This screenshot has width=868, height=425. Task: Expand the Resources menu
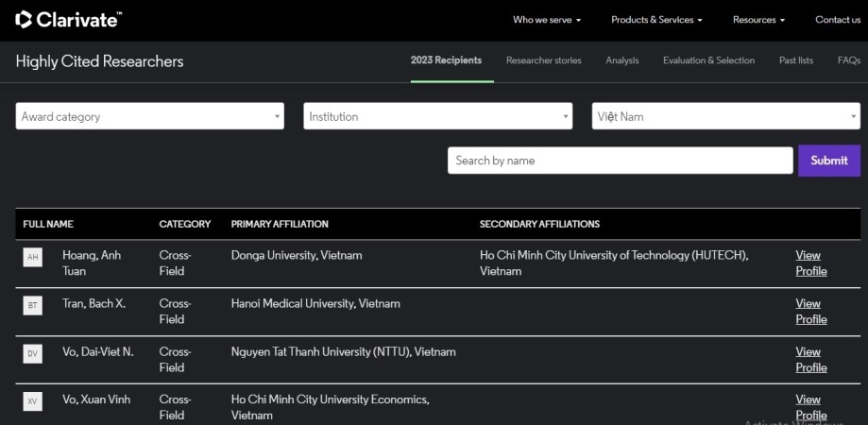tap(759, 20)
